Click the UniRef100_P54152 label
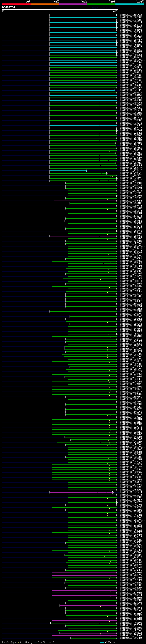Screen dimensions: 146x644 click(131, 27)
